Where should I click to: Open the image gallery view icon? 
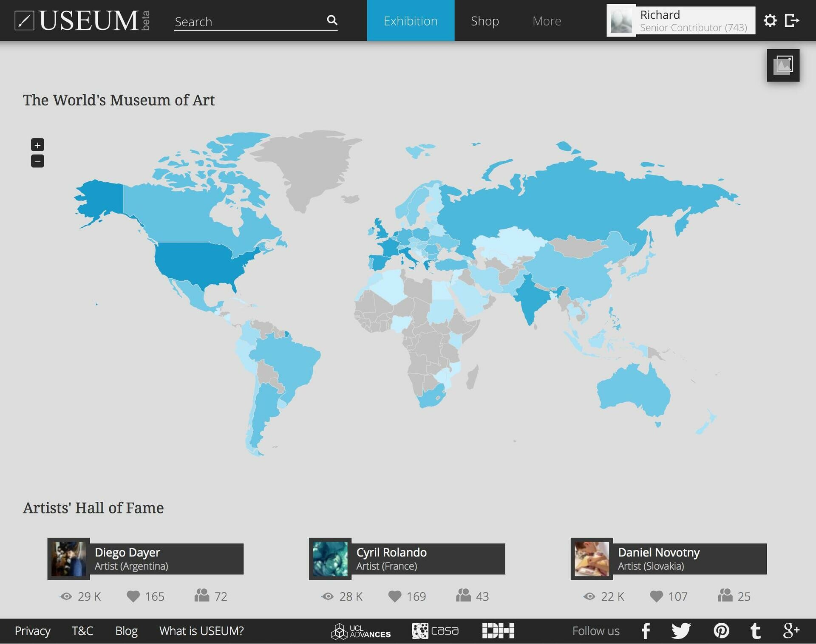point(783,65)
